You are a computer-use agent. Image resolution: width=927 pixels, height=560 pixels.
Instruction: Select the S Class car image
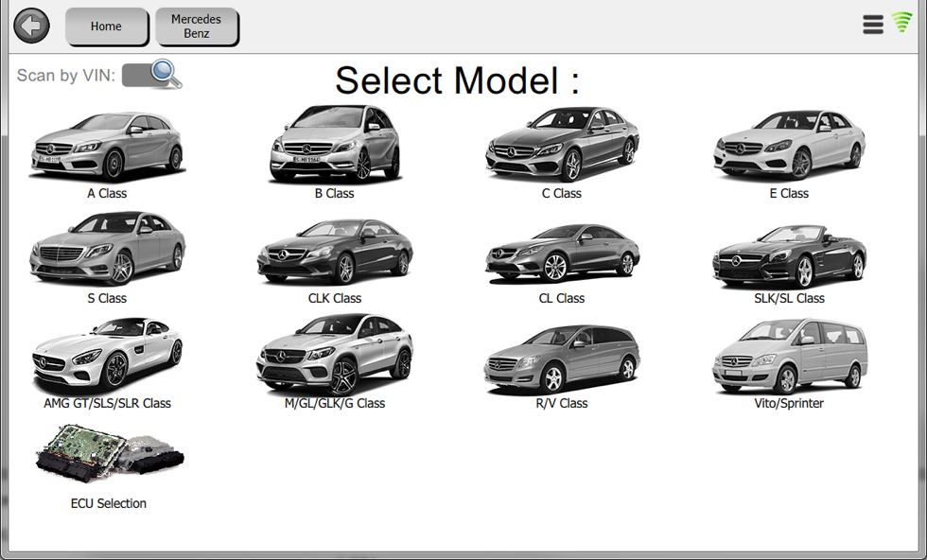pos(107,249)
